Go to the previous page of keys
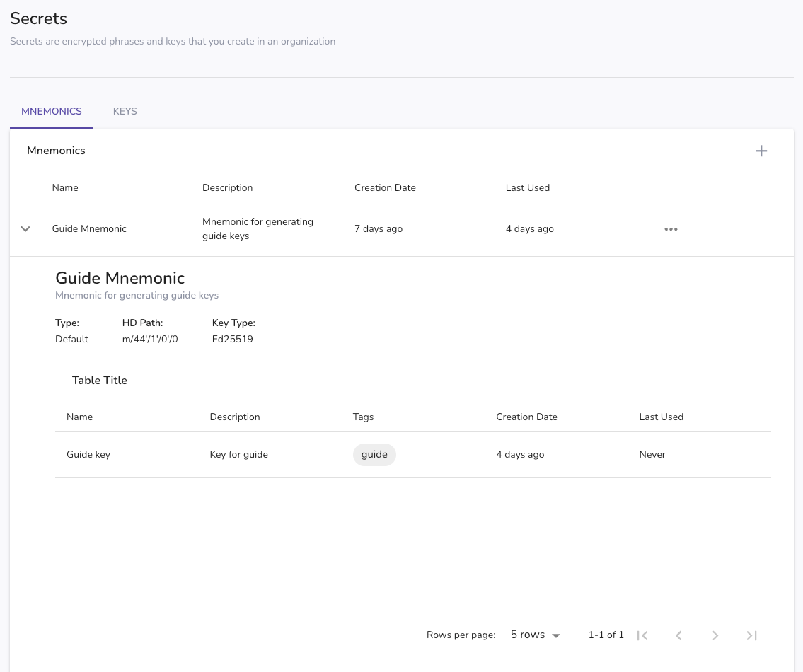This screenshot has width=803, height=672. (x=678, y=635)
